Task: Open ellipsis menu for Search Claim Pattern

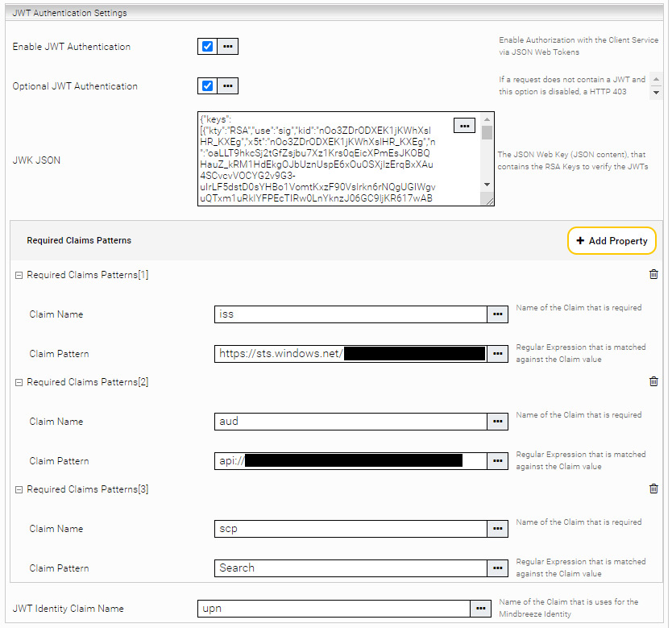Action: (497, 568)
